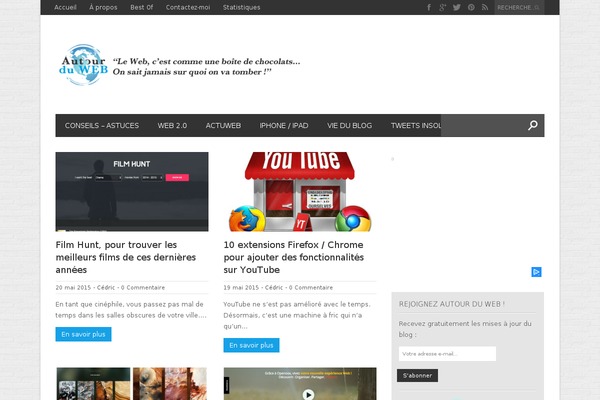The image size is (600, 400).
Task: Open the Statistiques page
Action: 241,7
